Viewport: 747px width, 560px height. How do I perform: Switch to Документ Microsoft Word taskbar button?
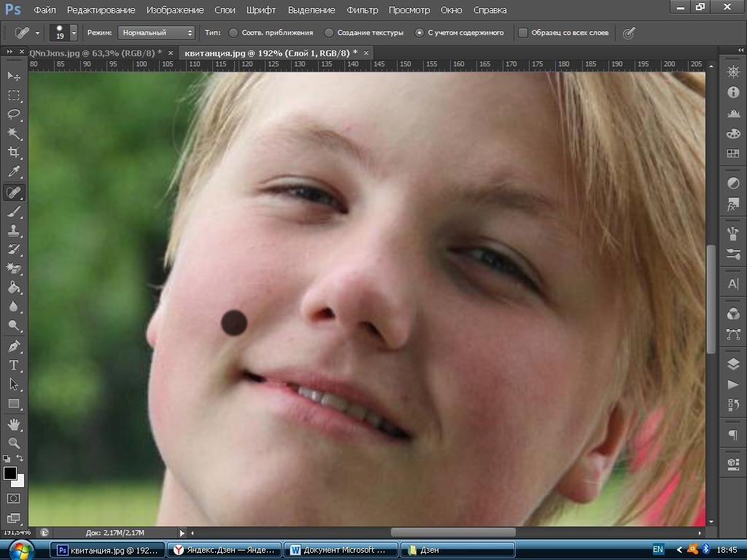[340, 550]
